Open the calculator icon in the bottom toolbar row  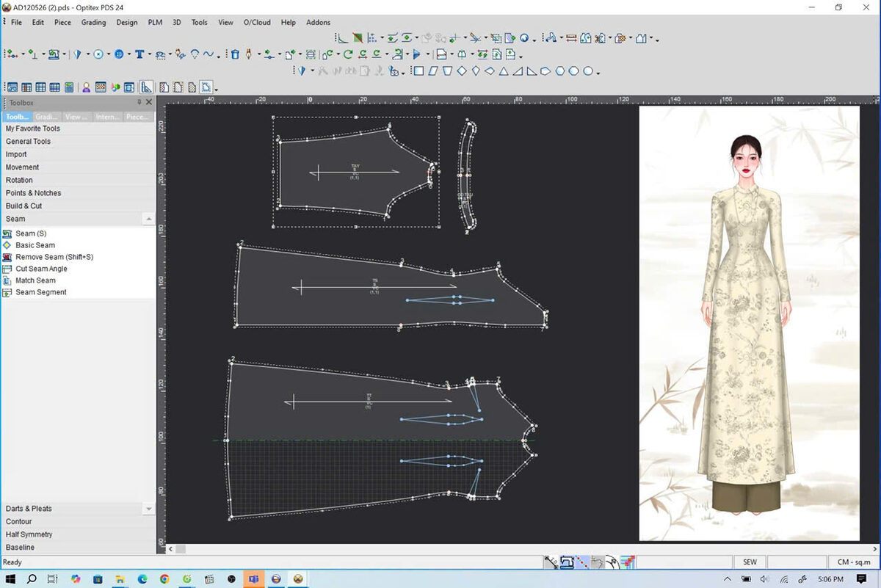point(68,87)
